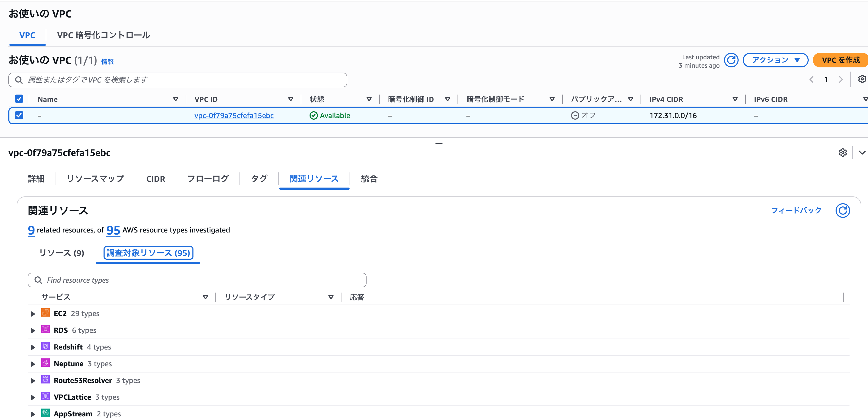Click the VPC を作成 button
The width and height of the screenshot is (868, 419).
pyautogui.click(x=840, y=60)
